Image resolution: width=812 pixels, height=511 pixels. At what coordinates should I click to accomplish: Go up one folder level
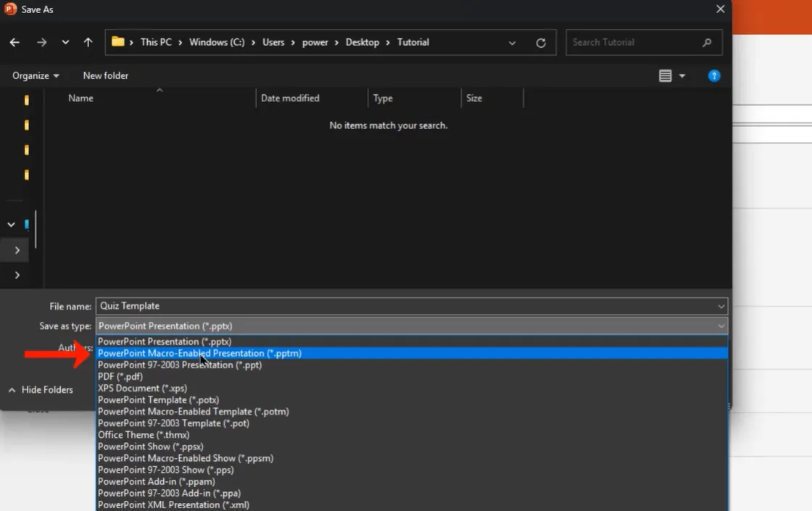pyautogui.click(x=88, y=43)
